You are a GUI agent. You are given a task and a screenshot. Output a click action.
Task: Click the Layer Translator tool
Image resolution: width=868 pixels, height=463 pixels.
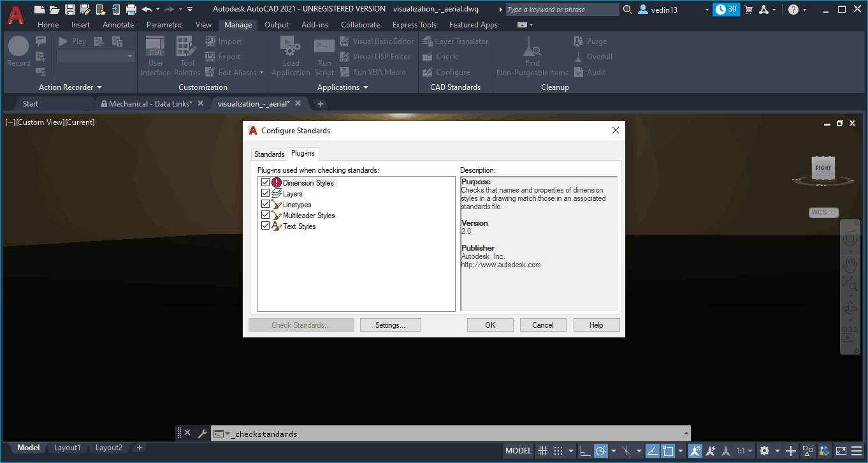coord(455,41)
